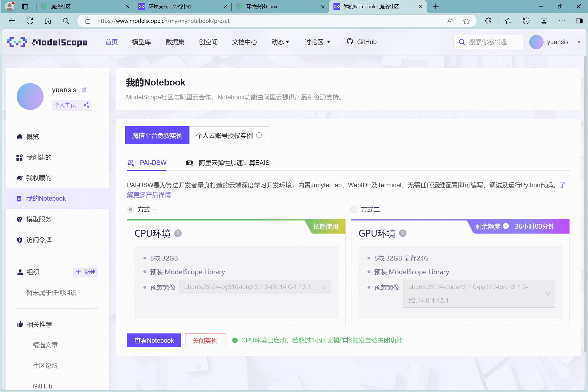
Task: Click the info icon beside CPU环境
Action: tap(178, 233)
